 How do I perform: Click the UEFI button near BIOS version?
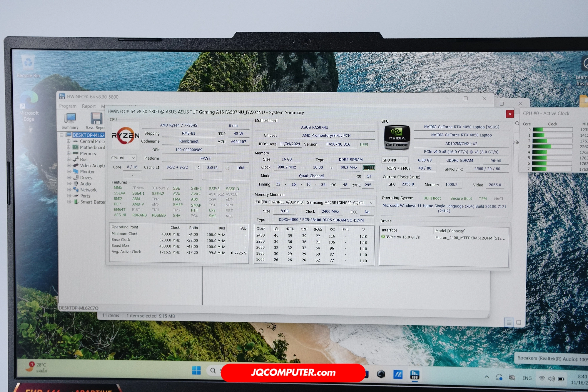(x=364, y=144)
